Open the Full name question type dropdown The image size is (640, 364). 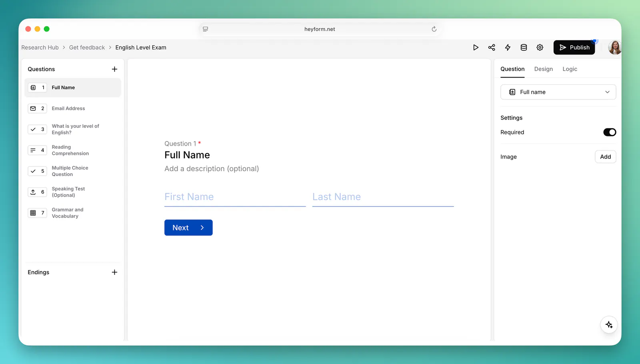point(558,92)
